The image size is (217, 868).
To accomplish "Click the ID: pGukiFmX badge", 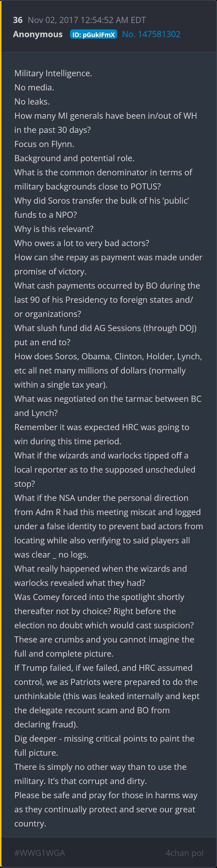I will [93, 34].
